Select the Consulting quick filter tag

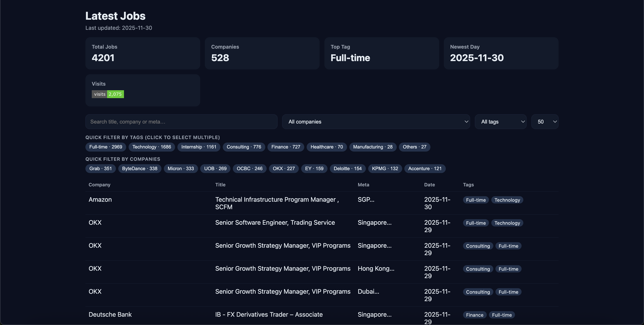(x=244, y=147)
